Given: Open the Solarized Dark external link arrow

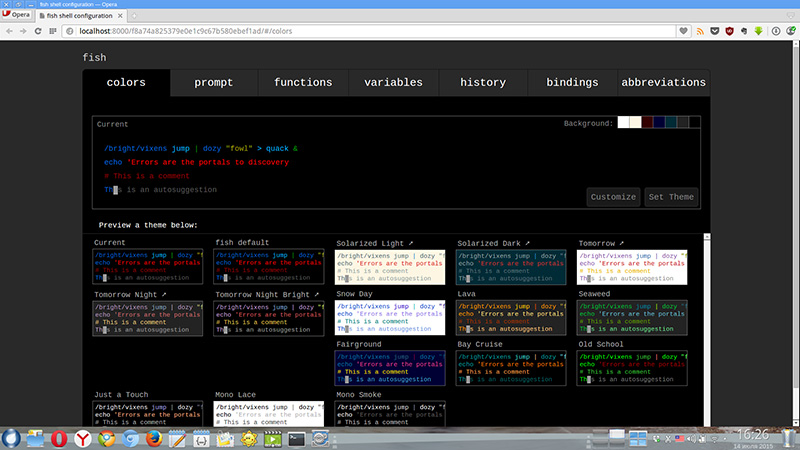Looking at the screenshot, I should 528,243.
